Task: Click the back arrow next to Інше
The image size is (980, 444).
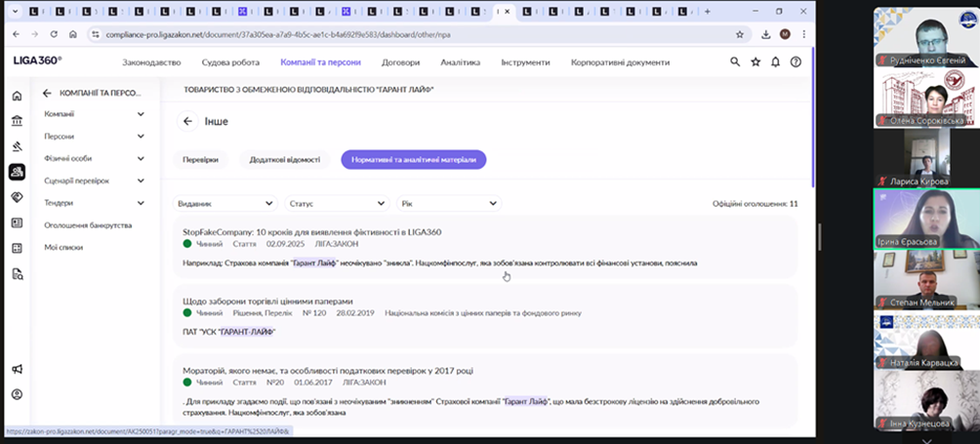Action: pyautogui.click(x=188, y=122)
